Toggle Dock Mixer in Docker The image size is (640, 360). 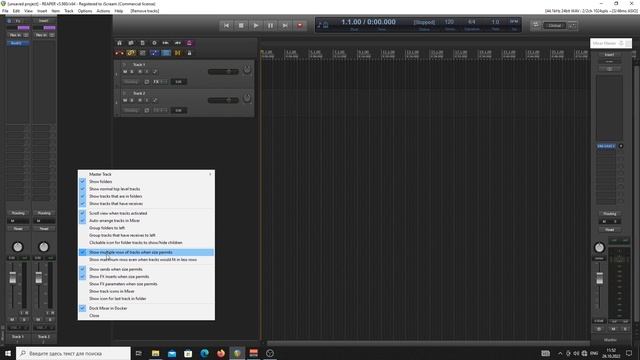click(x=146, y=309)
